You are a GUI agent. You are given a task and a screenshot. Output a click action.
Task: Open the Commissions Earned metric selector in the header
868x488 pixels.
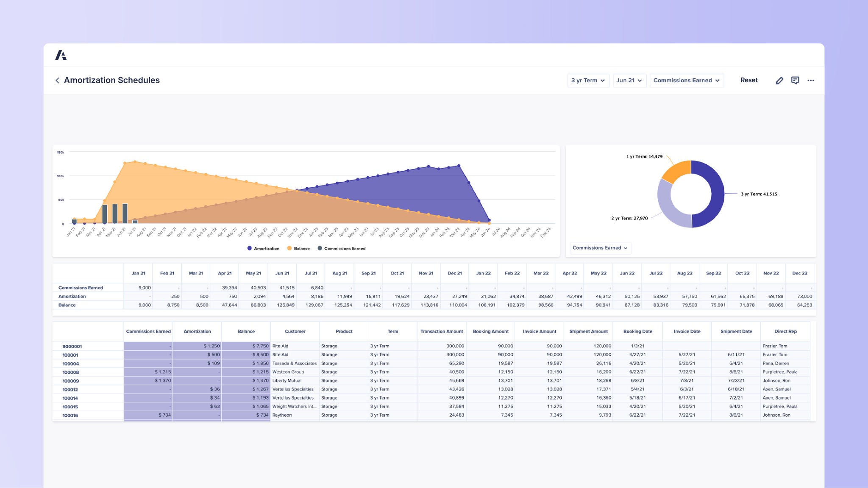tap(687, 80)
